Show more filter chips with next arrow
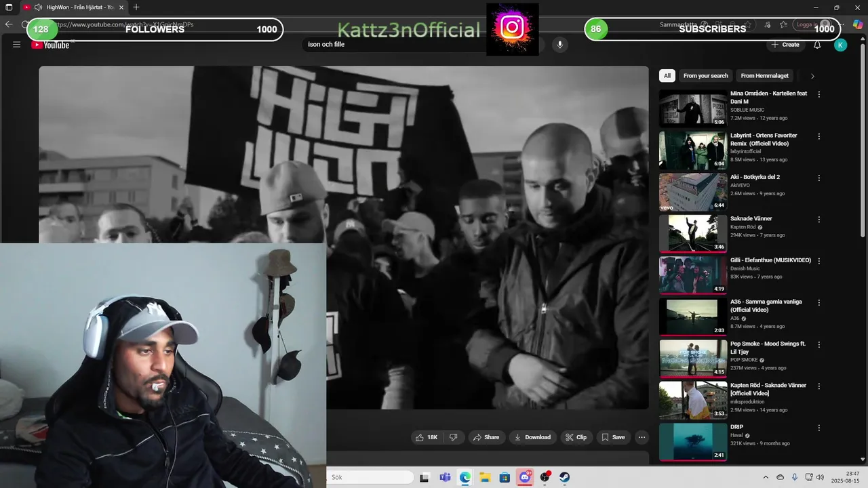This screenshot has width=868, height=488. [812, 76]
